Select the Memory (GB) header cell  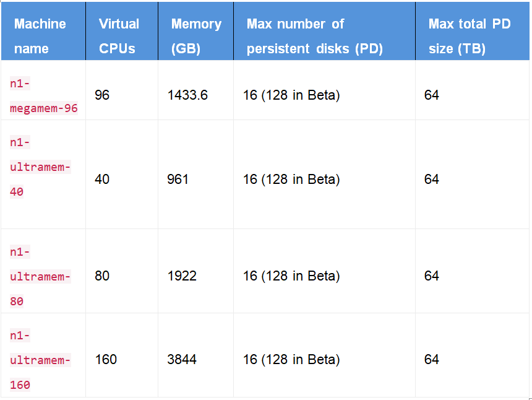pyautogui.click(x=196, y=36)
